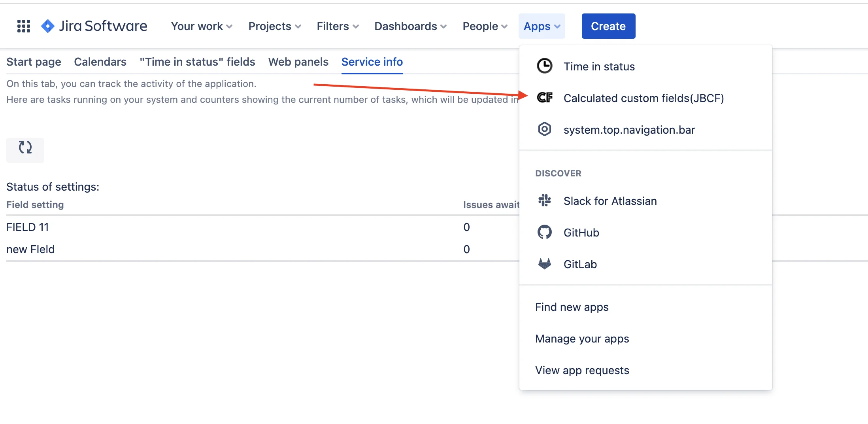Image resolution: width=868 pixels, height=424 pixels.
Task: Switch to the Calendars tab
Action: [100, 62]
